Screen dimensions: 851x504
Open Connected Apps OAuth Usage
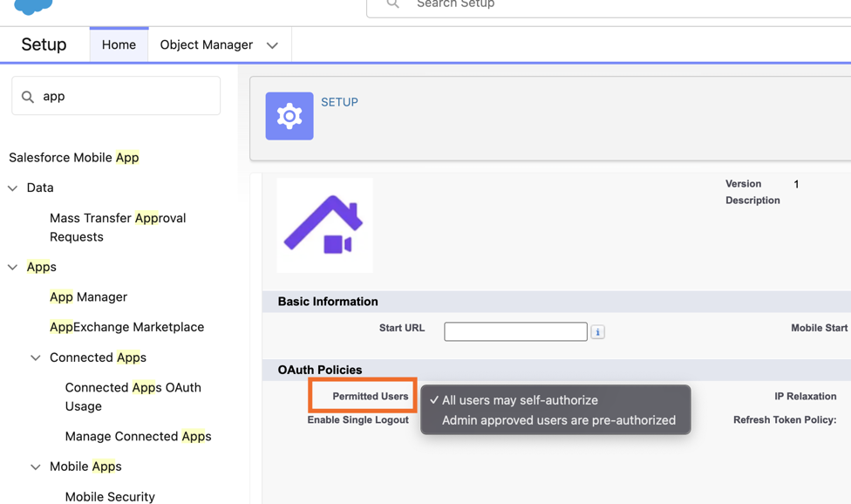[133, 397]
